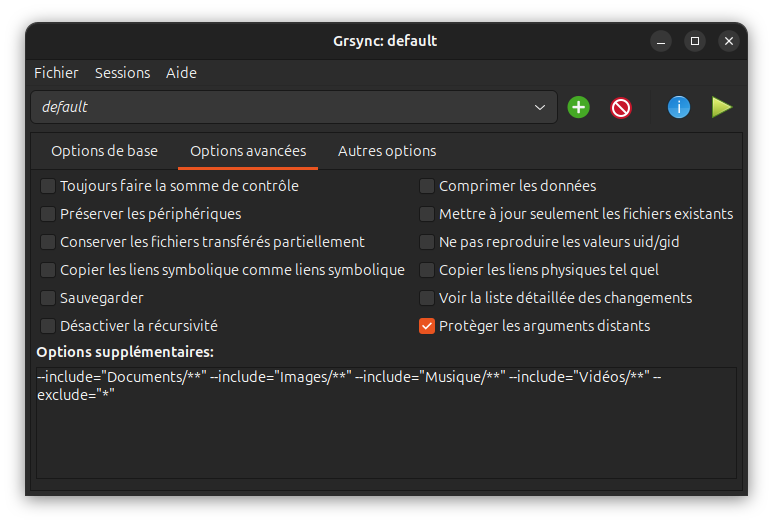Click into the Options supplémentaires text field
The image size is (773, 524).
pos(386,422)
